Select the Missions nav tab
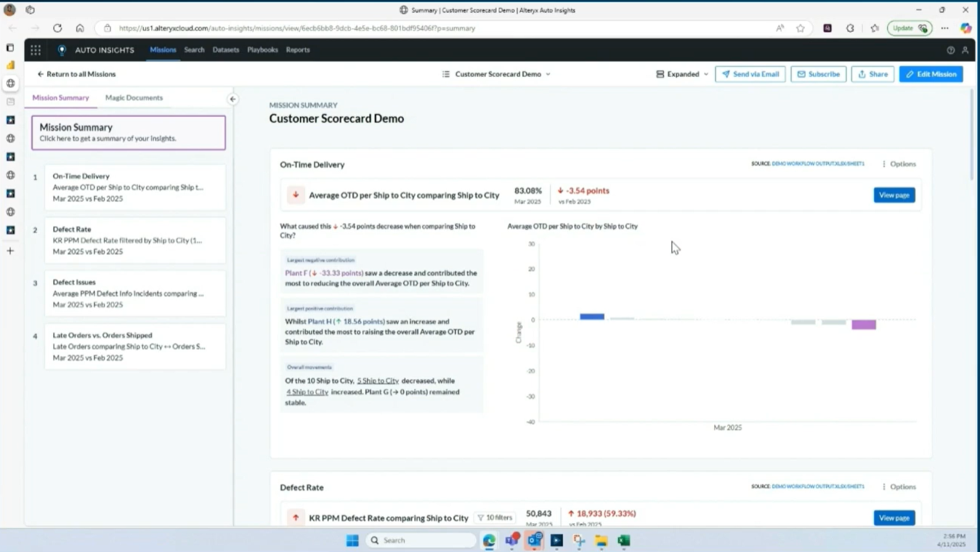Viewport: 980px width, 552px height. pos(163,50)
